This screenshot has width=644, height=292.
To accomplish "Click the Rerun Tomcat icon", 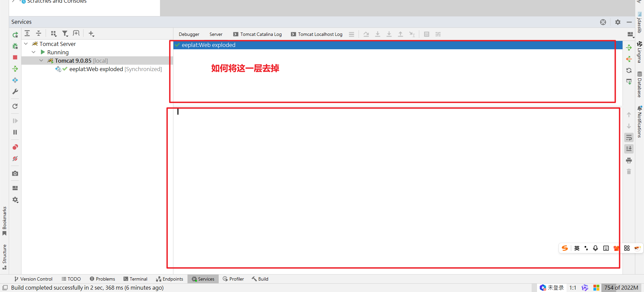I will click(15, 35).
